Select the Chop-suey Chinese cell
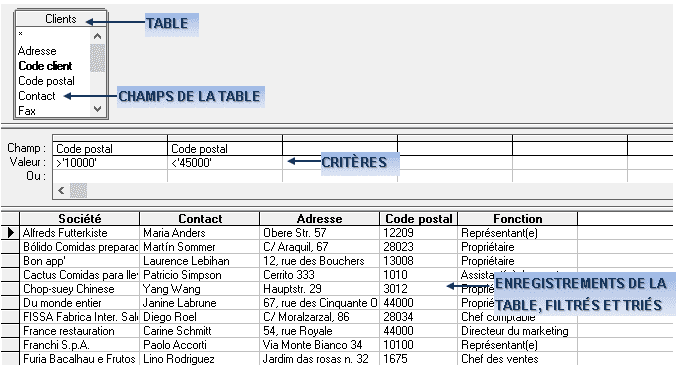676x370 pixels. click(x=80, y=289)
